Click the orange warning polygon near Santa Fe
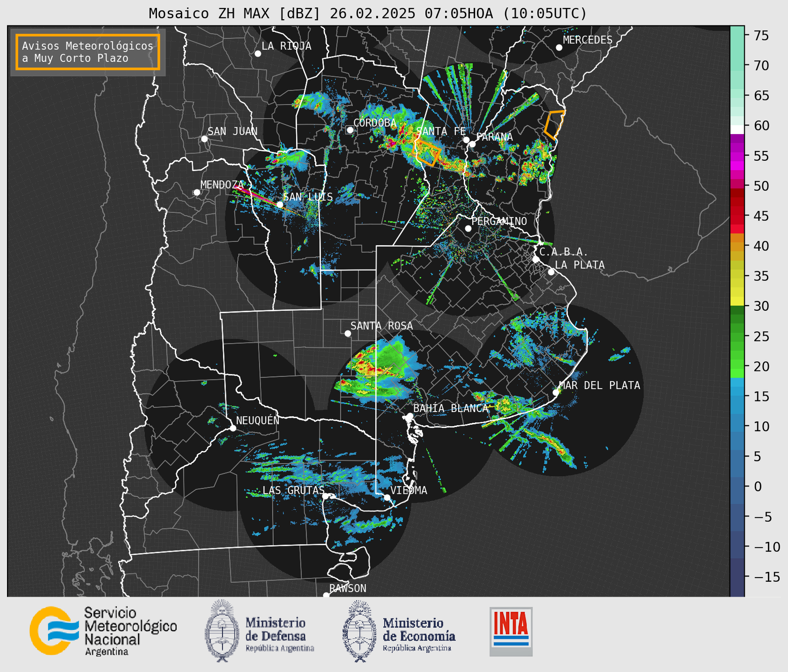Viewport: 788px width, 672px height. (427, 152)
